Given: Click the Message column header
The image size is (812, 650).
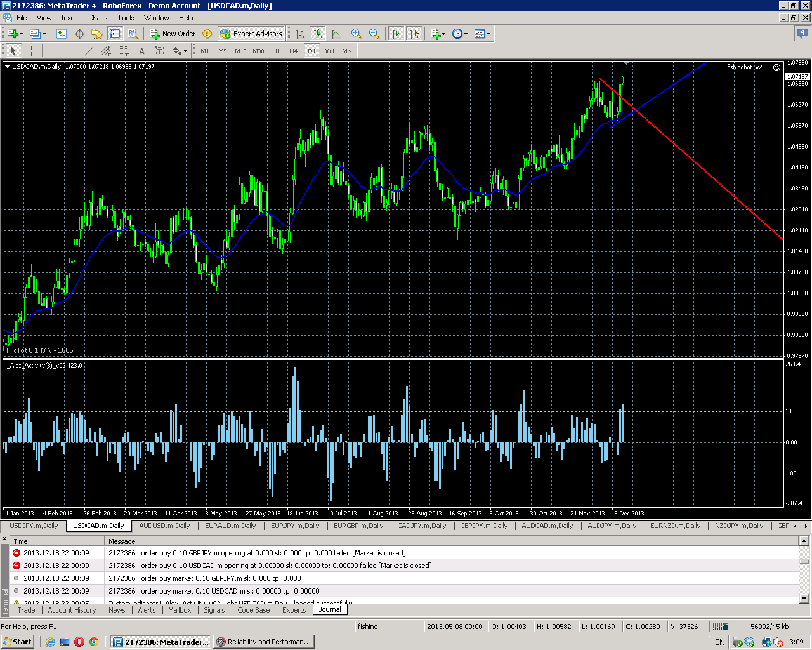Looking at the screenshot, I should coord(452,541).
